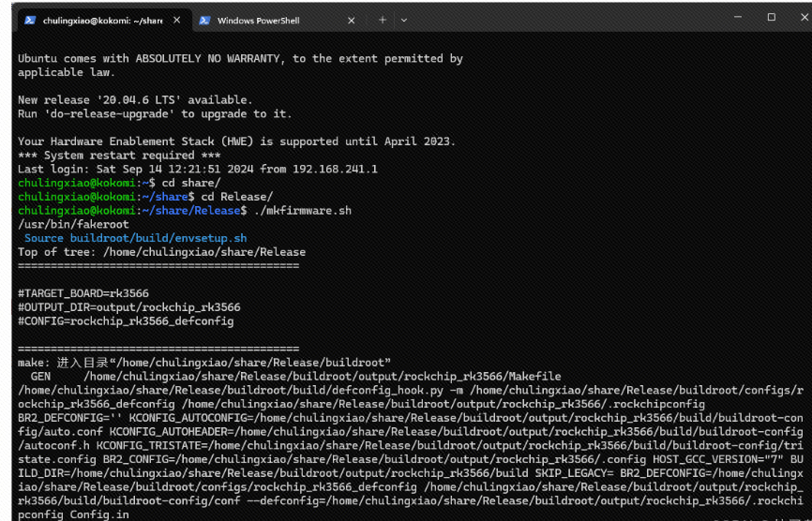Click the '#CONFIG=rockchip_rk3566_defconfig' line
This screenshot has height=521, width=812.
click(126, 321)
